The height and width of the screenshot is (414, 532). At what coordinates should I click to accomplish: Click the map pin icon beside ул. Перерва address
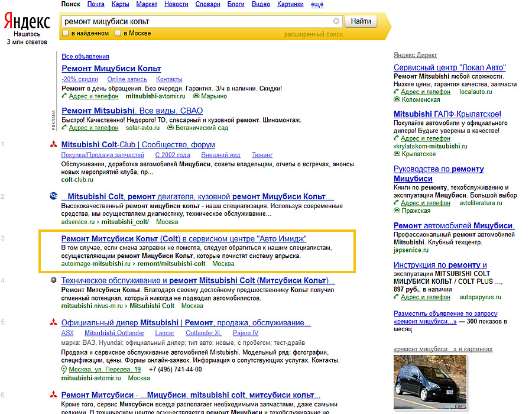[64, 369]
